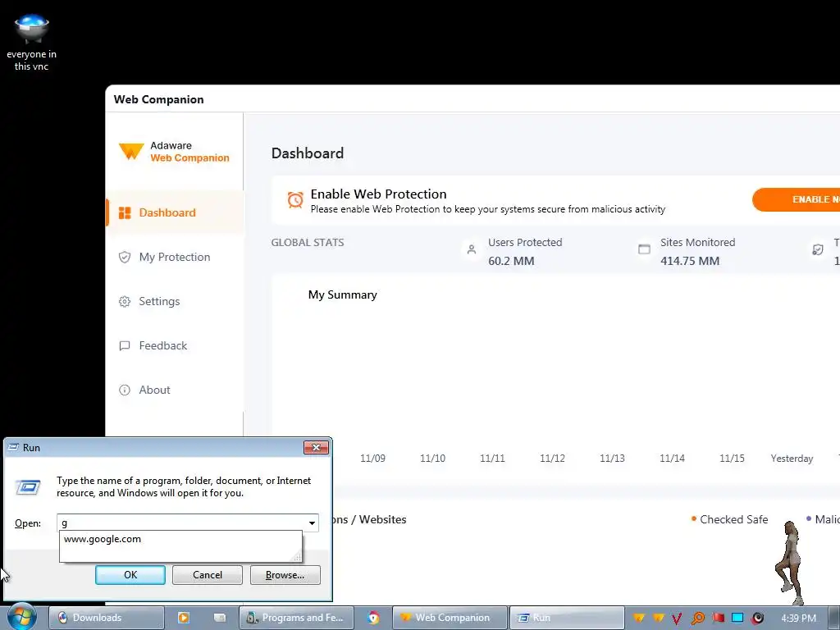Click the blue monitor tray icon
840x630 pixels.
coord(737,618)
